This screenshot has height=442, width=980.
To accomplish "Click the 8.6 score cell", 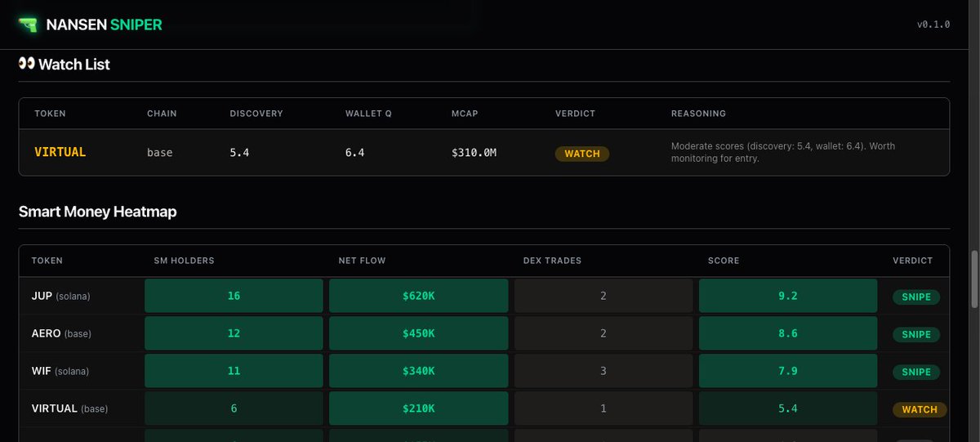I will pos(788,333).
